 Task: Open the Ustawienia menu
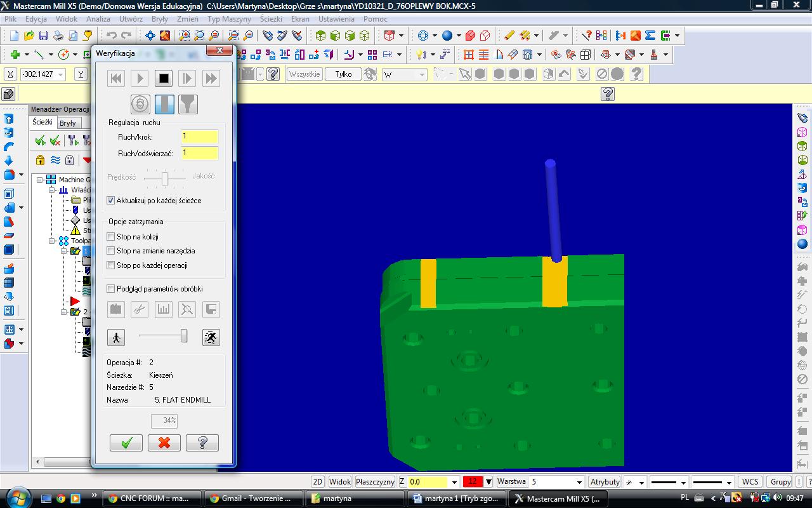[x=336, y=19]
